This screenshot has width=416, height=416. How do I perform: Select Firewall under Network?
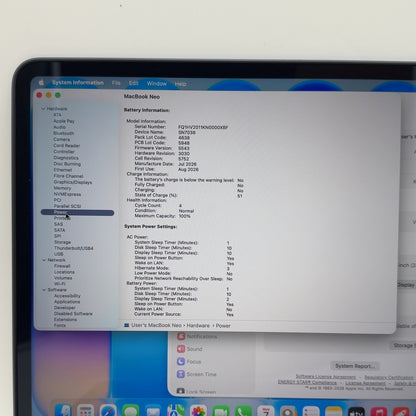point(62,266)
